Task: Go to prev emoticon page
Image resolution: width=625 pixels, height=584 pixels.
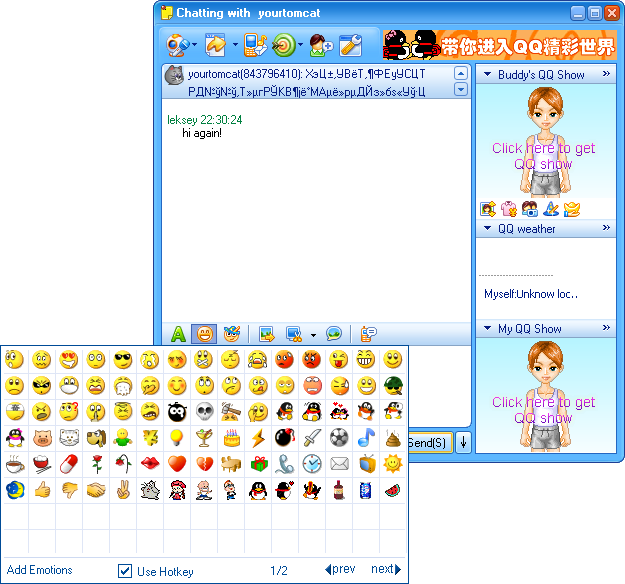Action: pos(340,569)
